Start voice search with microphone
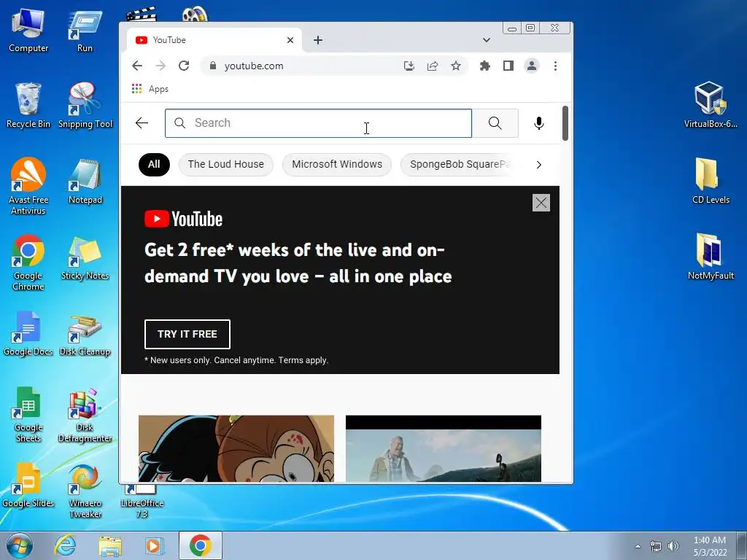The width and height of the screenshot is (747, 560). tap(539, 123)
